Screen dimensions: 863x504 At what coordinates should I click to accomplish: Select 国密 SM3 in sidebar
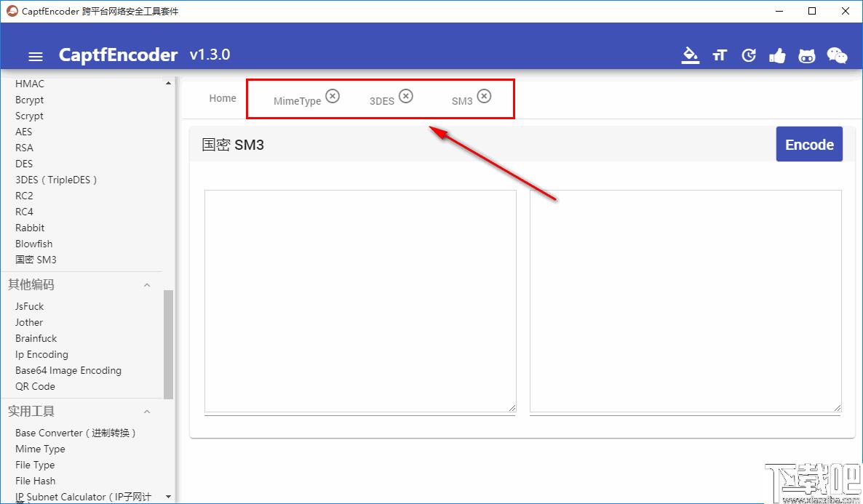click(36, 259)
